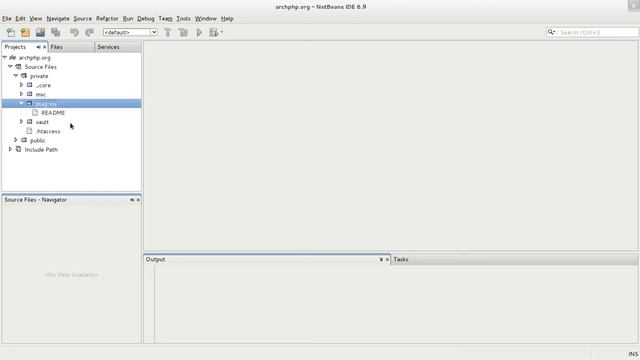Screen dimensions: 640x360
Task: Click the archphp.org PHP project icon
Action: click(13, 58)
